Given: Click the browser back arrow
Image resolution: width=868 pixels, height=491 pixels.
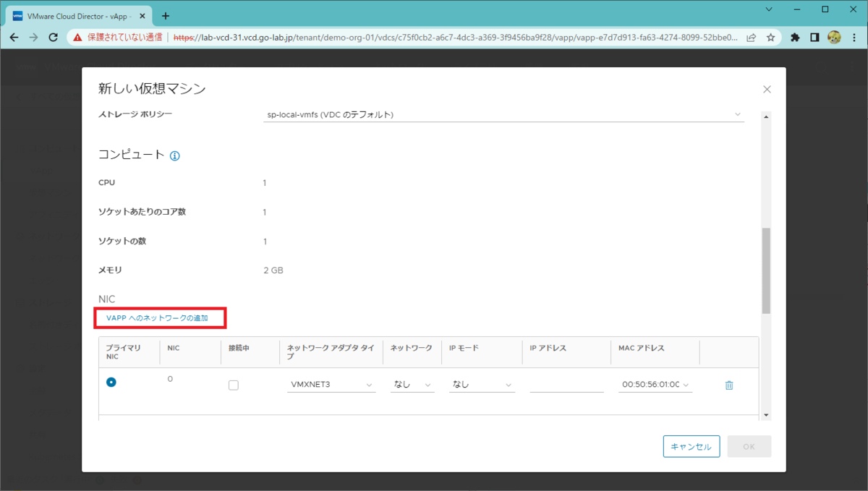Looking at the screenshot, I should pos(14,37).
